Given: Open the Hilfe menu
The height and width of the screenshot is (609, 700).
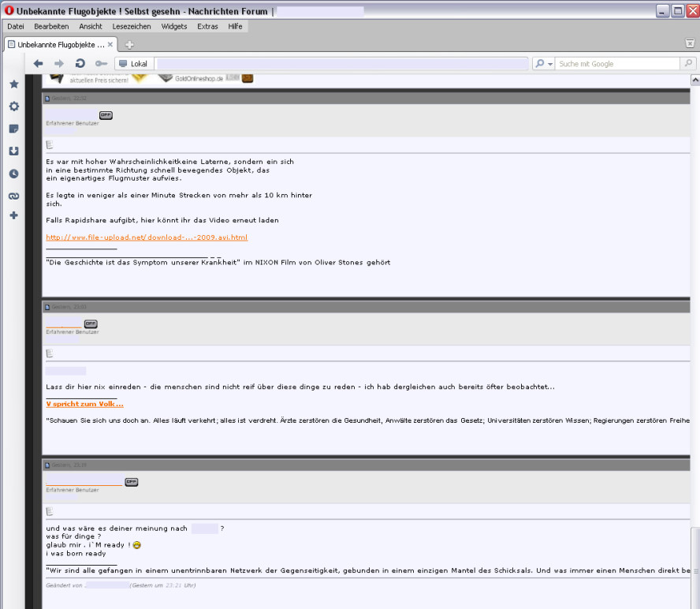Looking at the screenshot, I should pos(235,26).
